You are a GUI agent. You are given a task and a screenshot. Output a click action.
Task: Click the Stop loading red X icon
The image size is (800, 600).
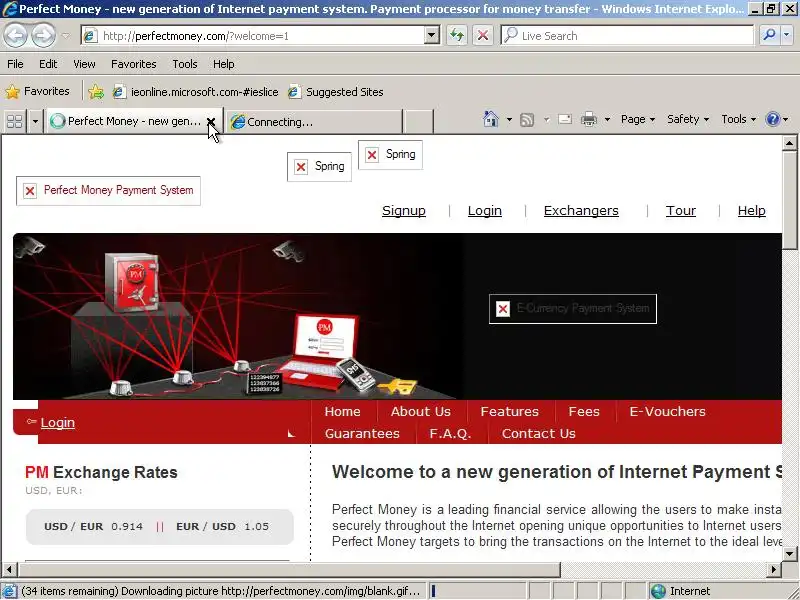pyautogui.click(x=482, y=36)
